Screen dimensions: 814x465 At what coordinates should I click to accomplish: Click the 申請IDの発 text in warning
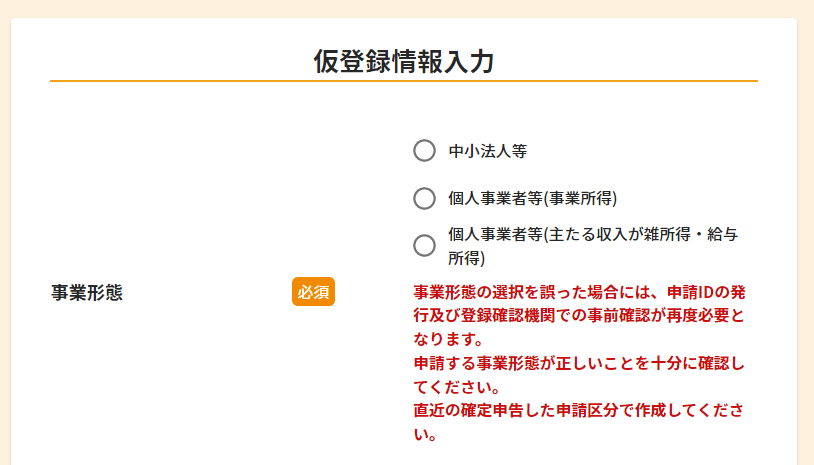[706, 292]
